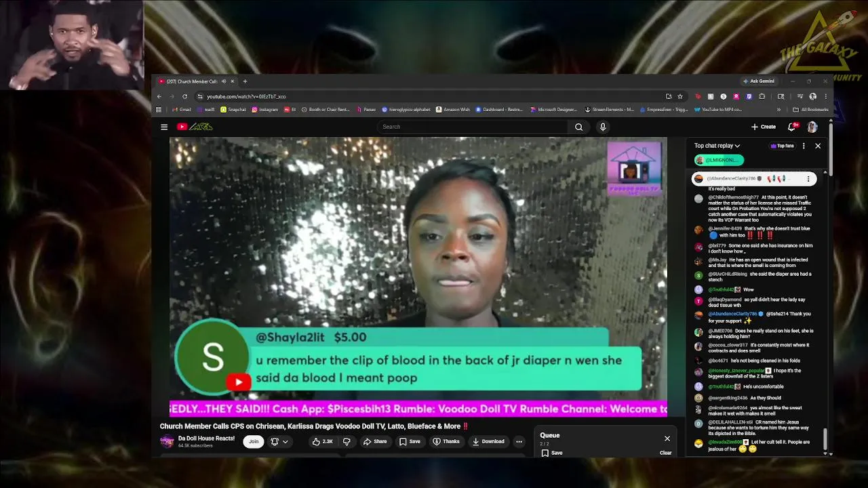Click the Twitch extension icon in the toolbar

click(x=749, y=96)
